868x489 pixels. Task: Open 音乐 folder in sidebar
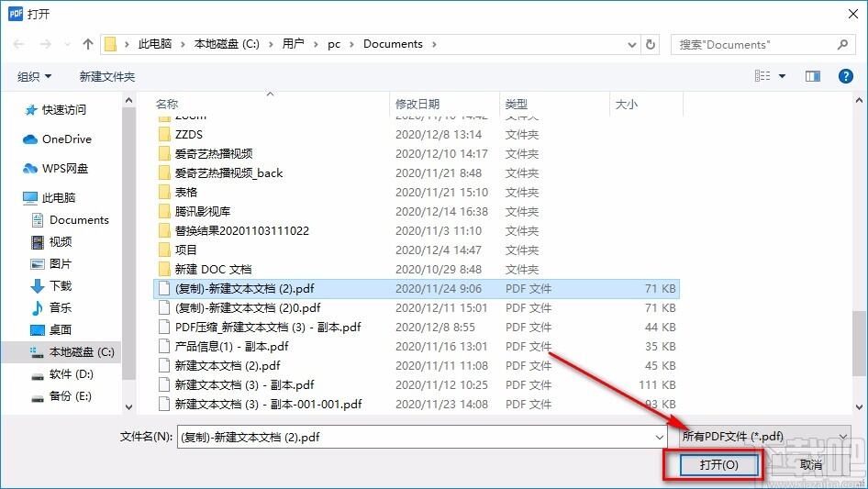click(x=51, y=307)
